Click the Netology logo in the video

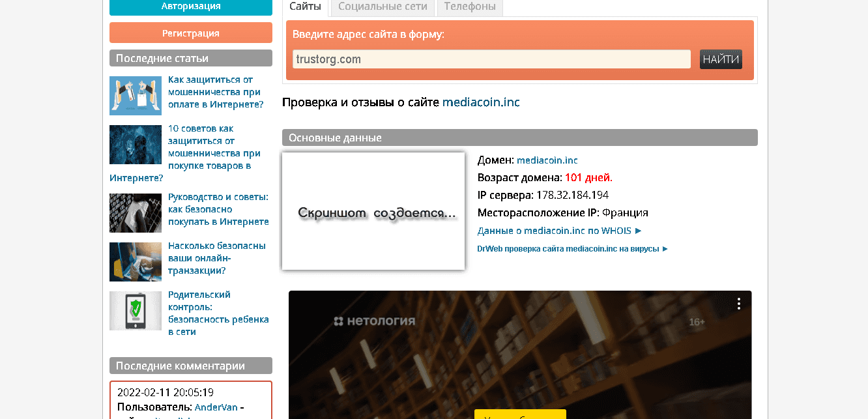[x=374, y=321]
